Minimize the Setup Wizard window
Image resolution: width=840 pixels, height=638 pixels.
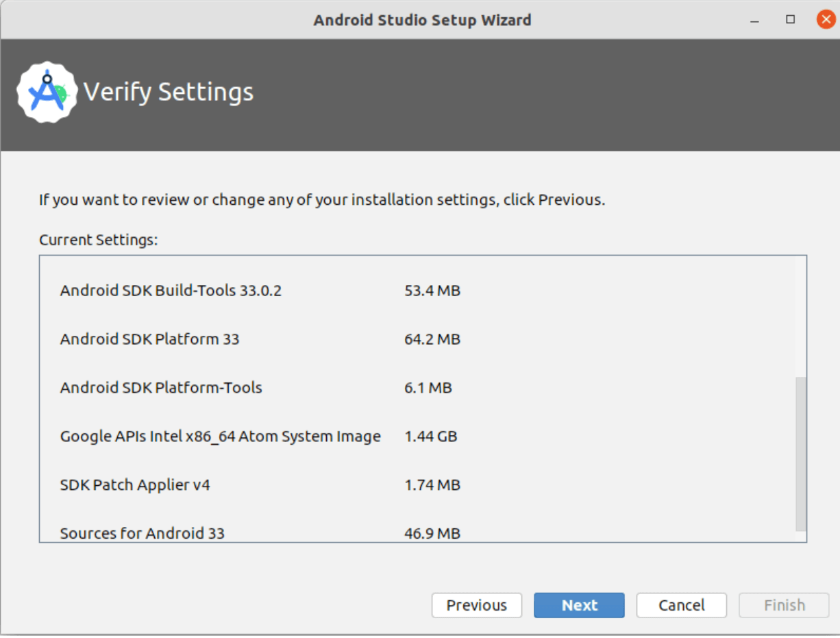(755, 21)
